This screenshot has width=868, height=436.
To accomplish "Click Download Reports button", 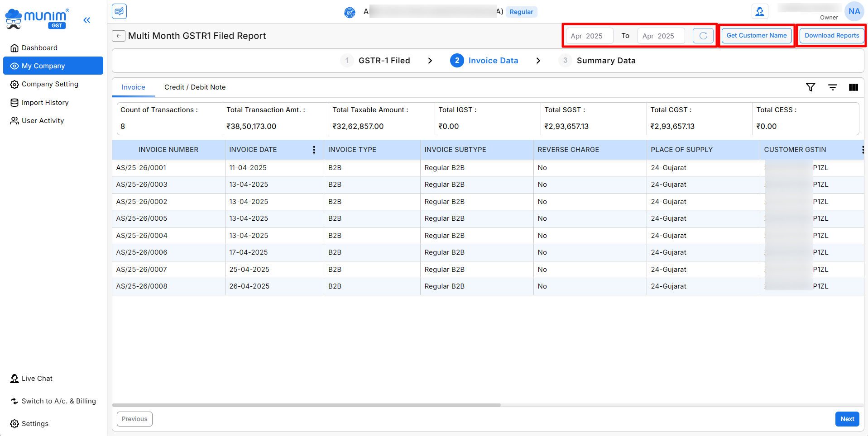I will click(x=831, y=36).
